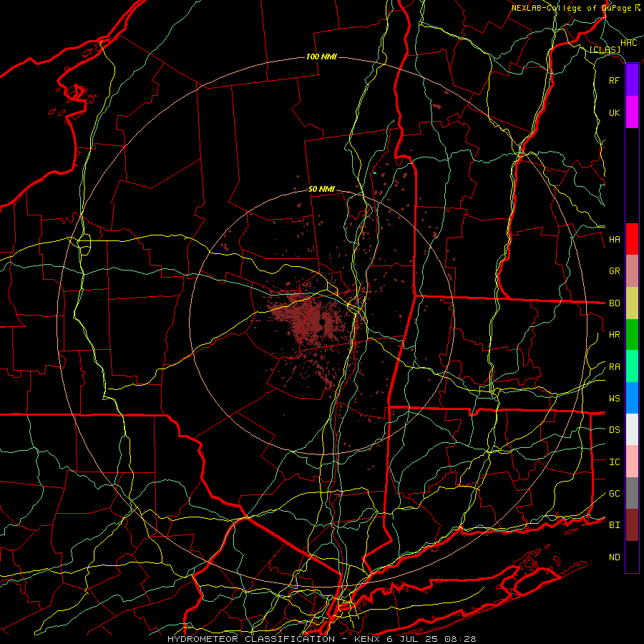Click the 100 NMI range ring label
The height and width of the screenshot is (644, 644).
(321, 57)
